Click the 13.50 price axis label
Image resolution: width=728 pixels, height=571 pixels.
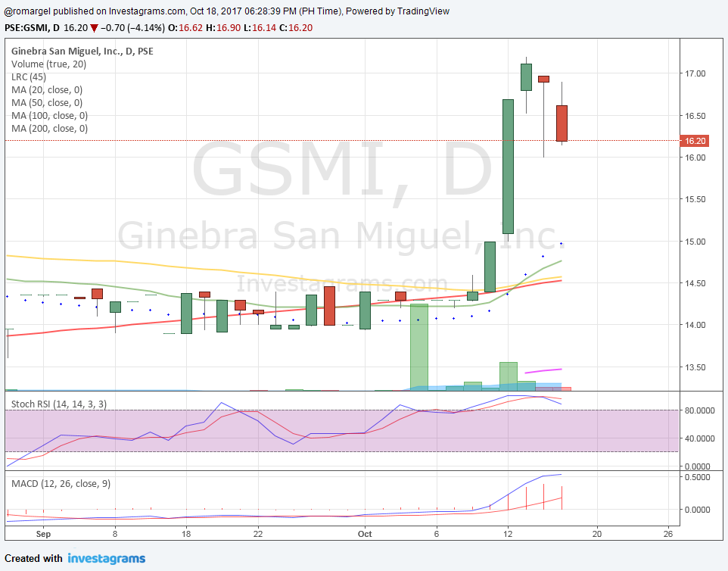point(695,367)
